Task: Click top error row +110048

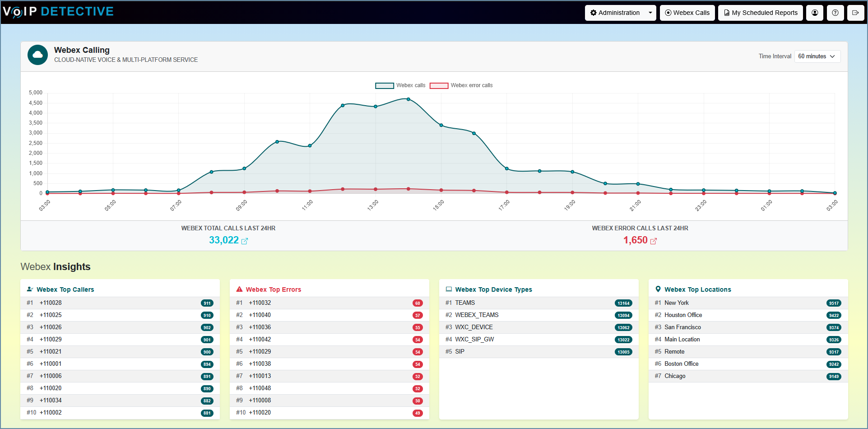Action: coord(330,388)
